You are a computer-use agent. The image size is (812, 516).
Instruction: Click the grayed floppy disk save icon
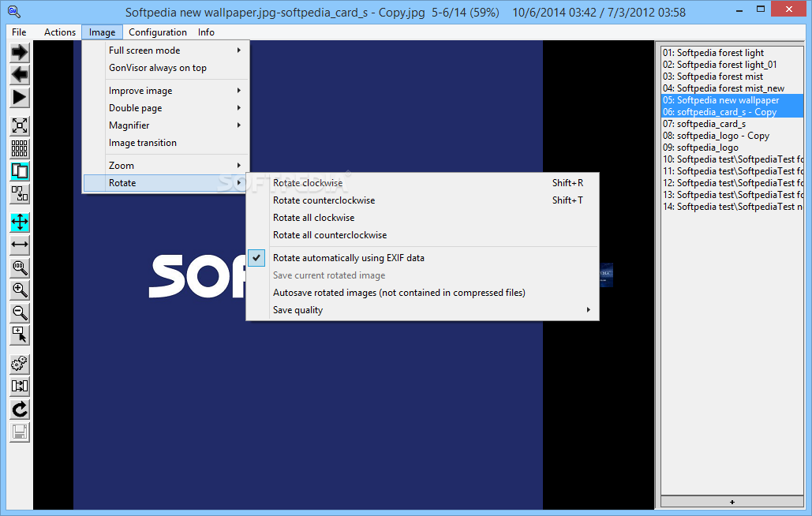20,432
